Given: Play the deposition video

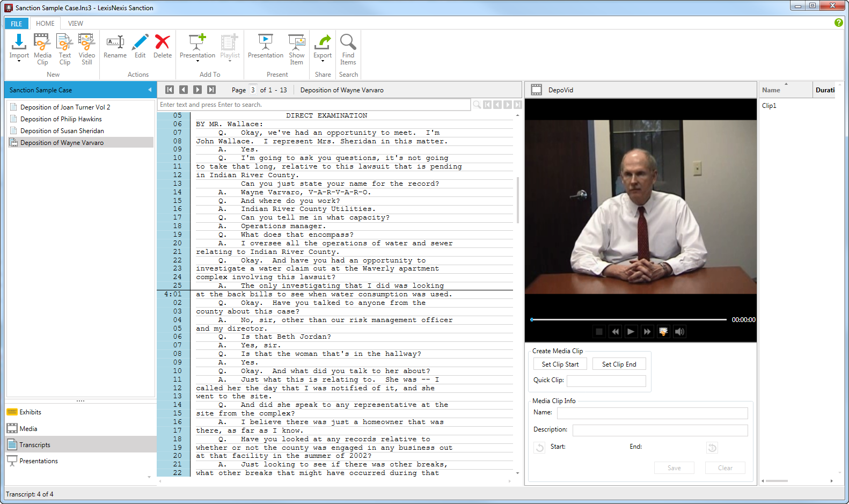Looking at the screenshot, I should (631, 332).
